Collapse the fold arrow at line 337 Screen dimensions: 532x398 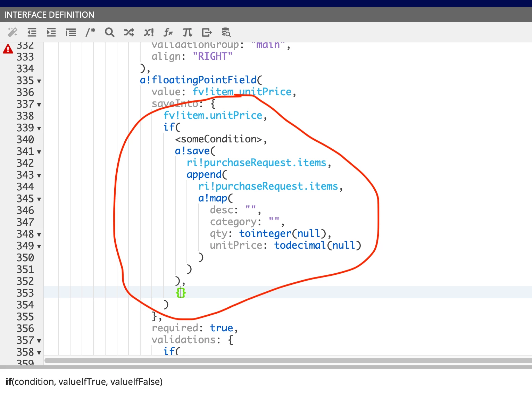point(39,105)
